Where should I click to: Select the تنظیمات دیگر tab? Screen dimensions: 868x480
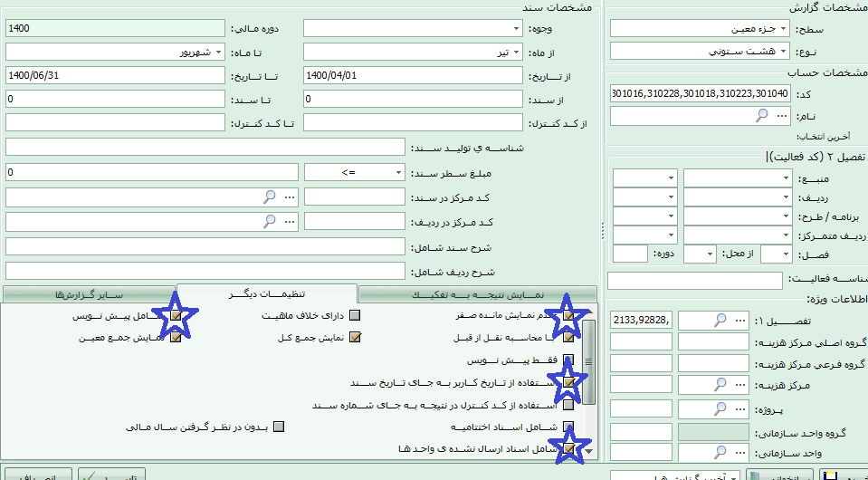click(267, 293)
